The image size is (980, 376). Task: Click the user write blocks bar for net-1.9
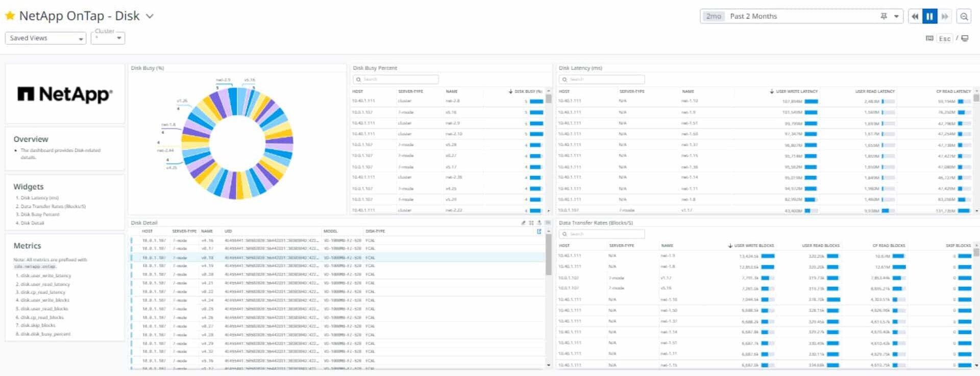(768, 256)
